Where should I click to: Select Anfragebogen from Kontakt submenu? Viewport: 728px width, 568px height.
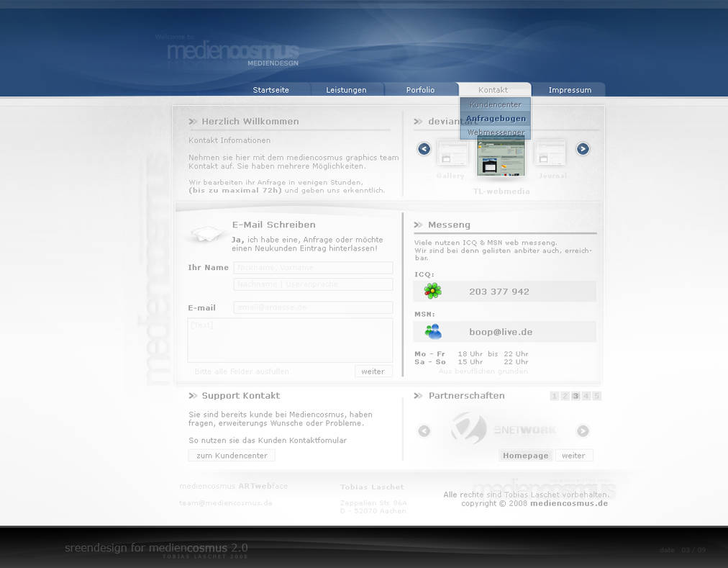pyautogui.click(x=496, y=118)
